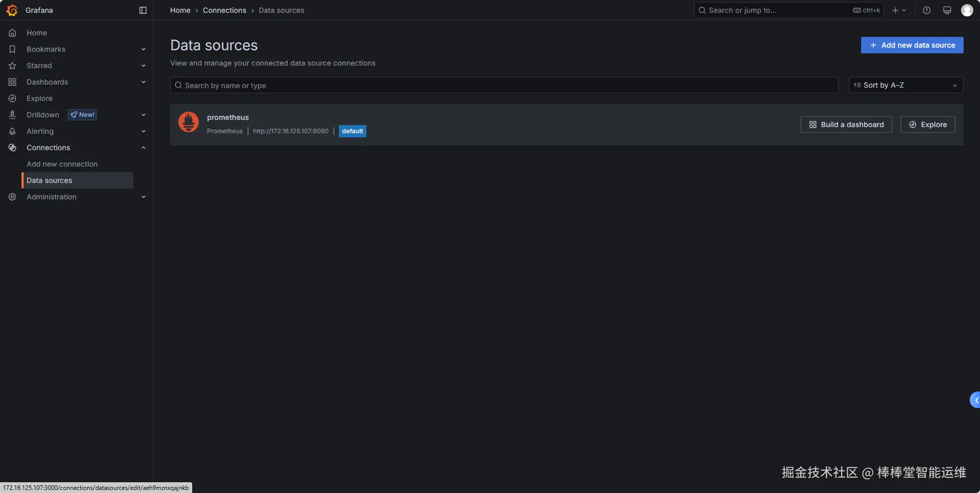
Task: Click the blue side-panel arrow tab
Action: point(975,400)
